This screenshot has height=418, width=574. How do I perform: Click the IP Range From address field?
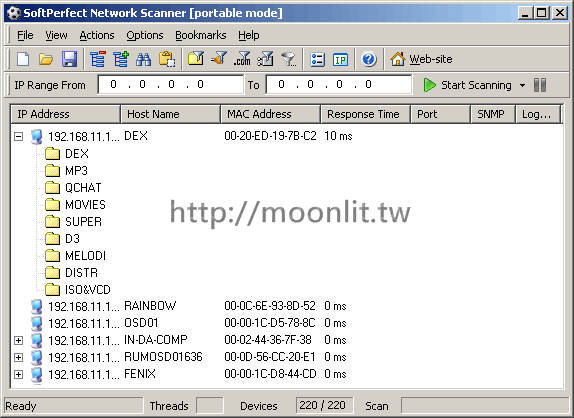click(171, 85)
